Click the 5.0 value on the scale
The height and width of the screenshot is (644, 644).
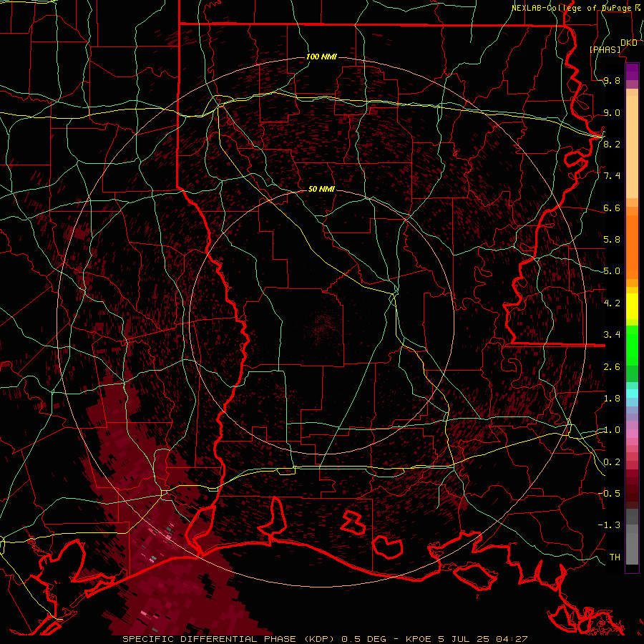pos(612,271)
